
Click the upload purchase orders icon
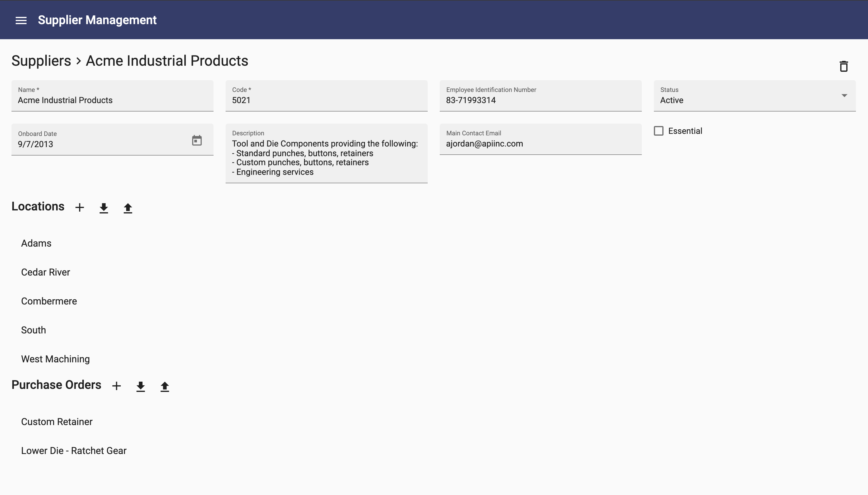165,386
